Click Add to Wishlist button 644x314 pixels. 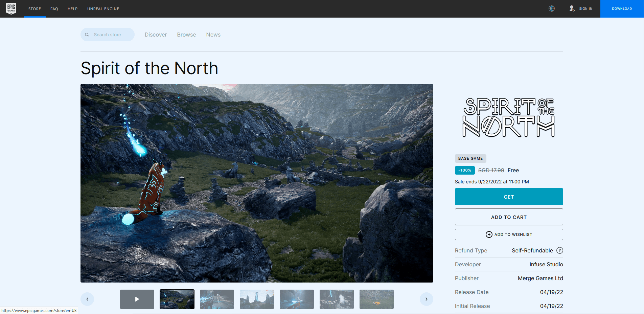(509, 234)
